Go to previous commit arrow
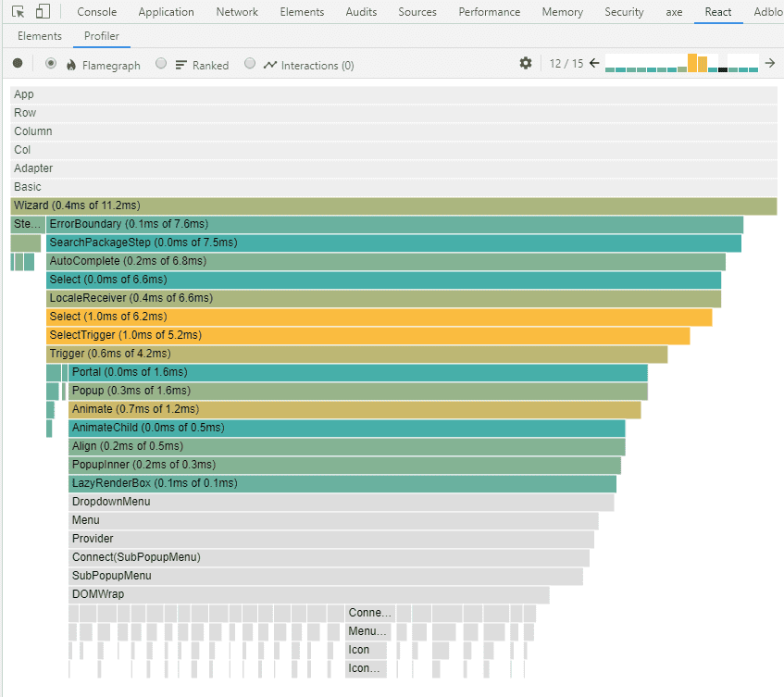 pyautogui.click(x=594, y=64)
